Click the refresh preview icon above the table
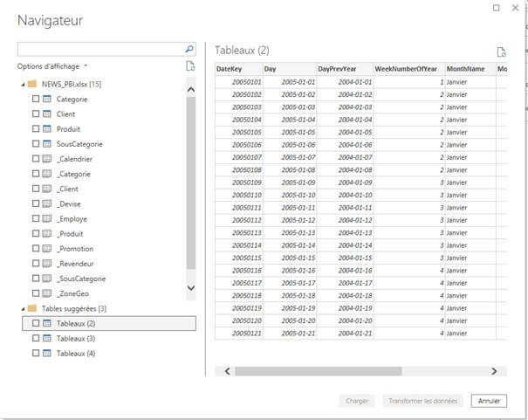Viewport: 528px width, 420px height. point(502,52)
